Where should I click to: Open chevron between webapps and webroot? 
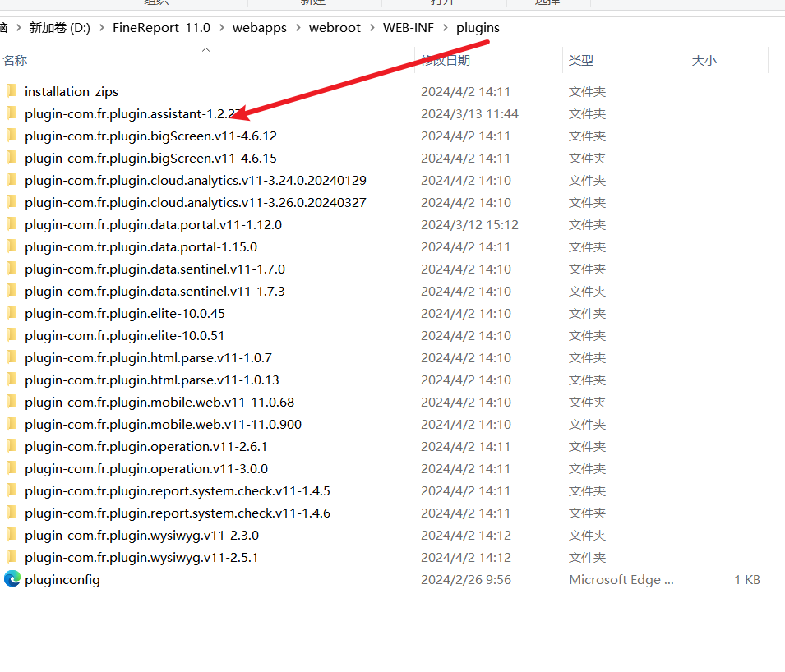(298, 27)
